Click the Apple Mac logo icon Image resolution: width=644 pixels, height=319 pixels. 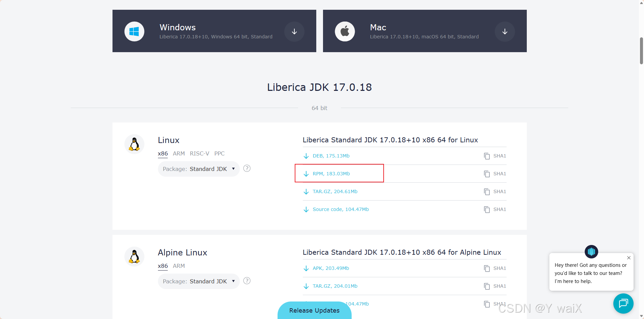click(x=345, y=32)
